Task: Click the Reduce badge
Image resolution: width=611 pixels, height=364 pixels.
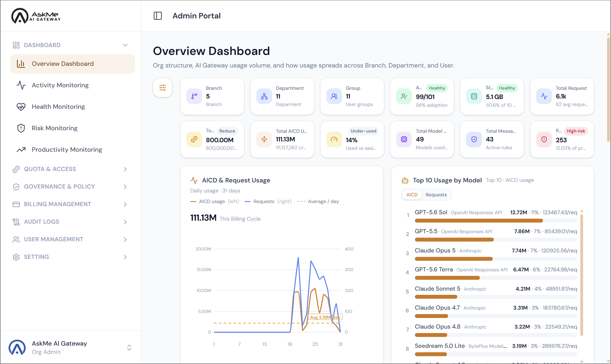Action: point(227,131)
